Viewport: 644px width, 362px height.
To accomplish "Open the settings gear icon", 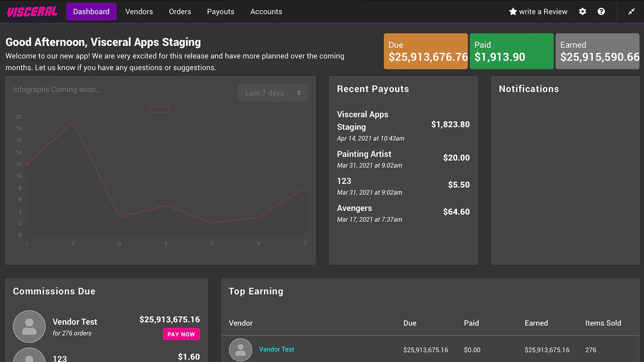I will 582,12.
